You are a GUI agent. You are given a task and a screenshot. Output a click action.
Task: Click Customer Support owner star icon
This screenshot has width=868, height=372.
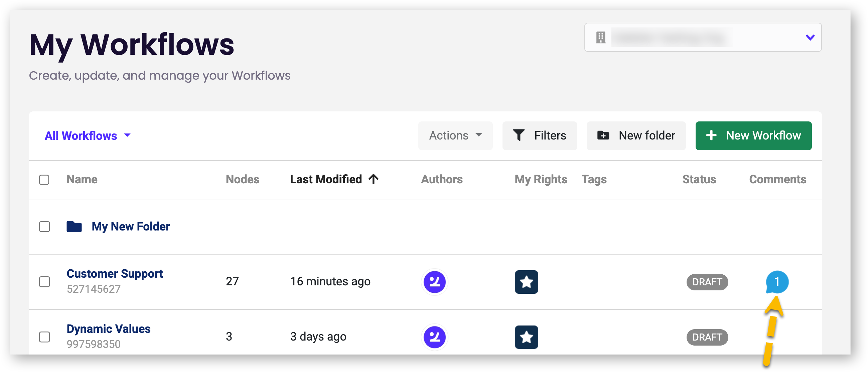pyautogui.click(x=526, y=282)
